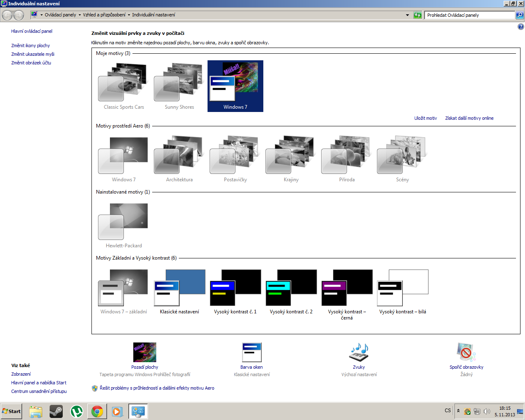
Task: Open the Help question mark icon
Action: point(521,27)
